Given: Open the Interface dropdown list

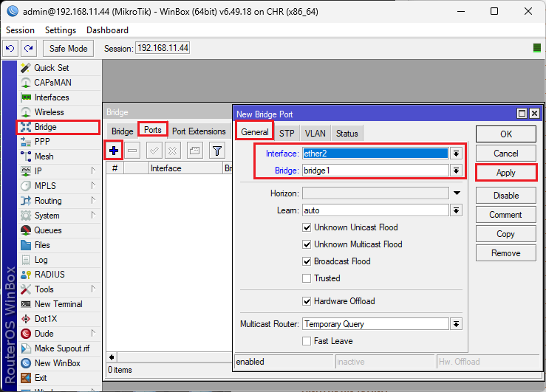Looking at the screenshot, I should coord(457,153).
